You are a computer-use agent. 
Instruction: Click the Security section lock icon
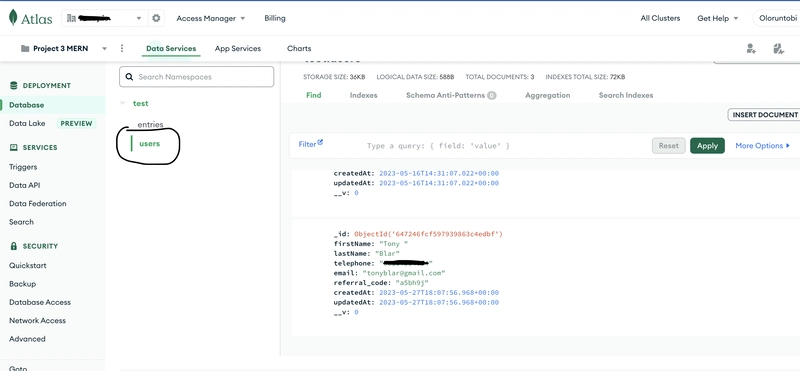pos(14,245)
